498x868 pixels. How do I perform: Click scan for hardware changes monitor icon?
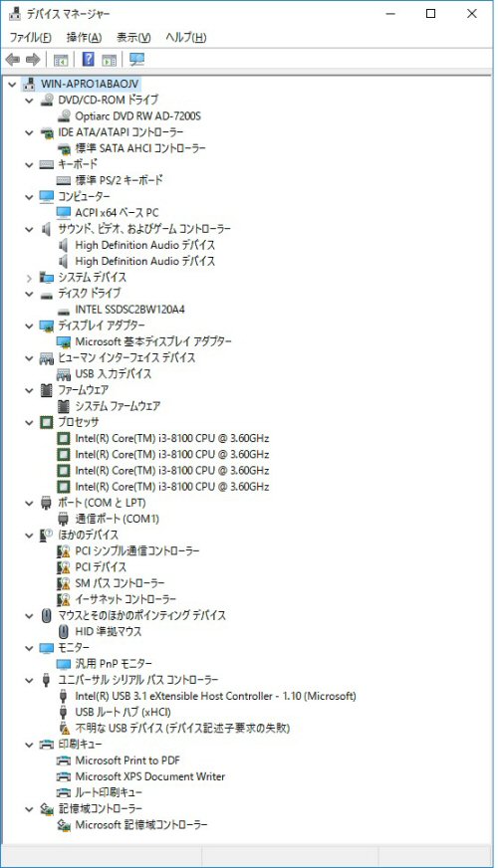point(136,60)
